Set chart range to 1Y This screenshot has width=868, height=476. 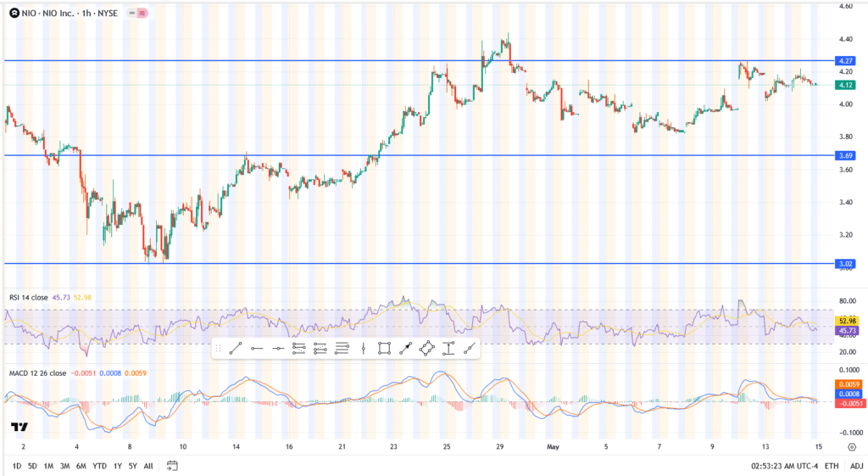click(x=117, y=466)
